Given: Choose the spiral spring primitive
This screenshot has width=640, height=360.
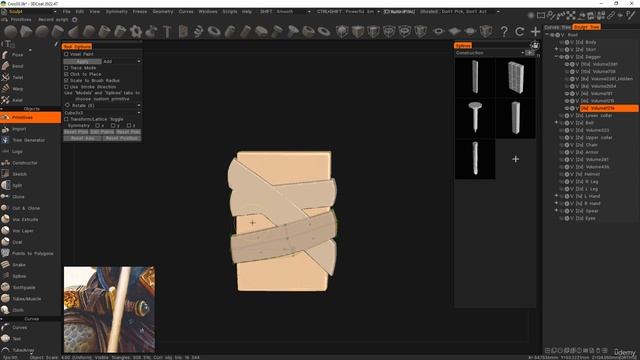Looking at the screenshot, I should 198,31.
